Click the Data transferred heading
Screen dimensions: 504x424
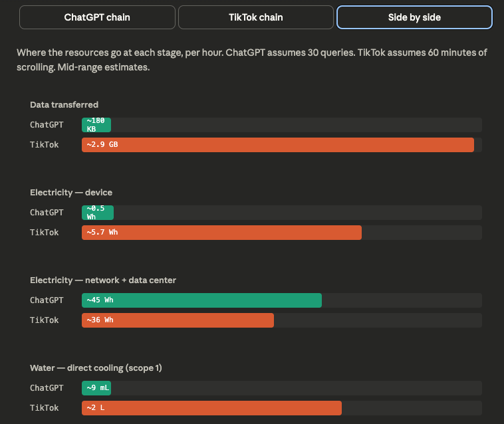click(x=64, y=104)
